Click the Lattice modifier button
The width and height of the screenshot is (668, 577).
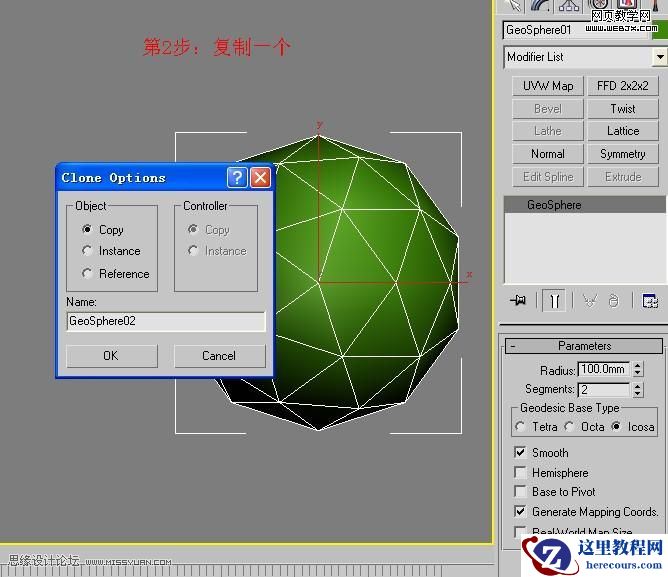[x=623, y=131]
